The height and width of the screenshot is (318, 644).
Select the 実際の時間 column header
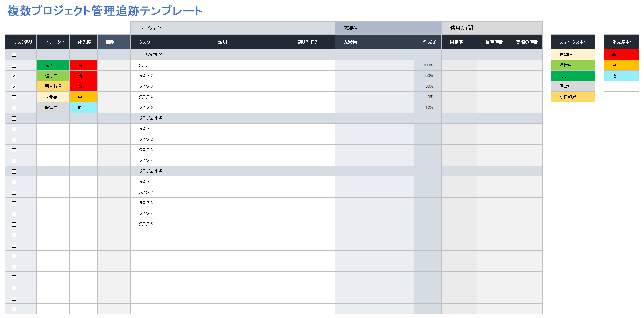coord(525,42)
